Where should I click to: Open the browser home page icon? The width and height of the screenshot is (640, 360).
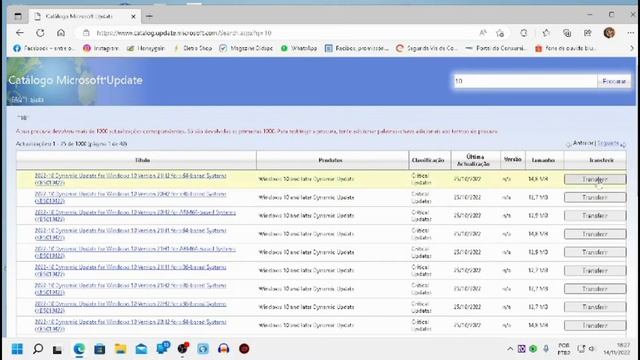(61, 33)
